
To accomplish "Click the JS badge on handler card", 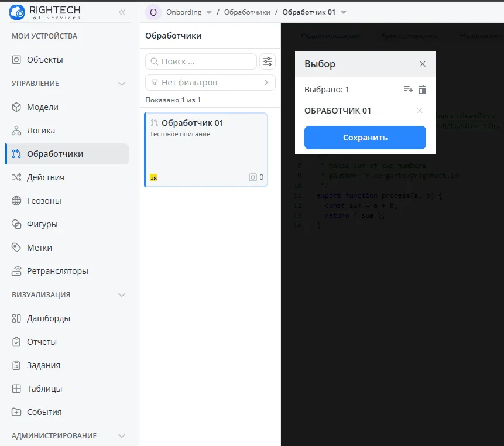I will coord(153,177).
